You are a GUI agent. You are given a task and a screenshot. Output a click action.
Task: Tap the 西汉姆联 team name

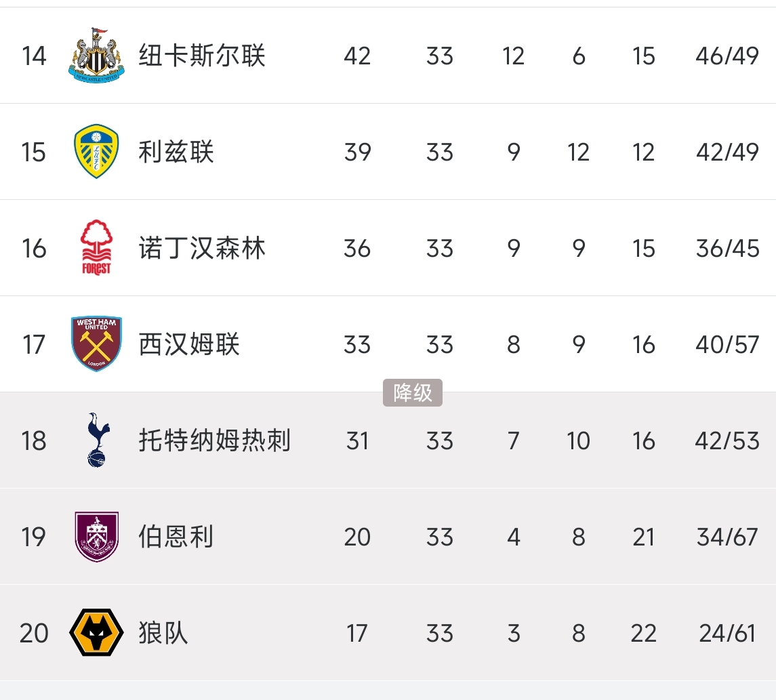pyautogui.click(x=189, y=344)
